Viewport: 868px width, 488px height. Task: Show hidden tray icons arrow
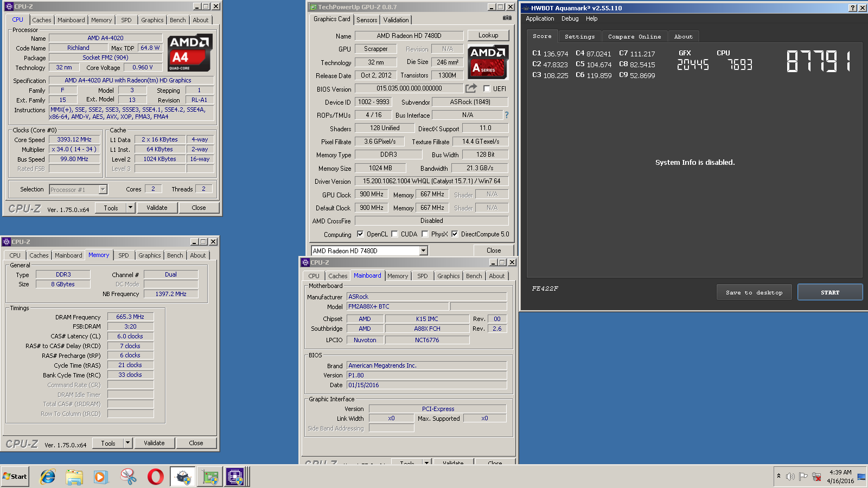pyautogui.click(x=778, y=476)
